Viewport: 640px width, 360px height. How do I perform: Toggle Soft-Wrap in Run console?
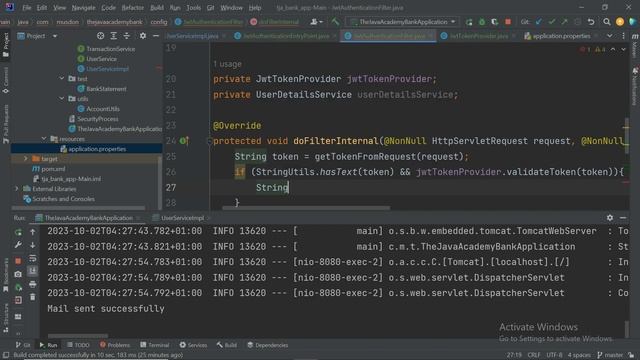[x=33, y=258]
